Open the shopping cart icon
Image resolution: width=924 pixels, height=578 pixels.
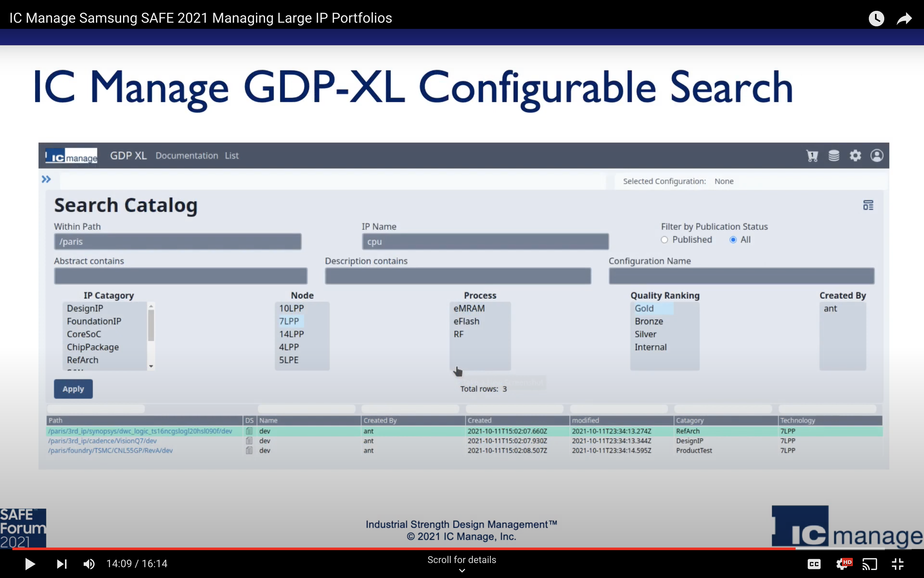(812, 156)
